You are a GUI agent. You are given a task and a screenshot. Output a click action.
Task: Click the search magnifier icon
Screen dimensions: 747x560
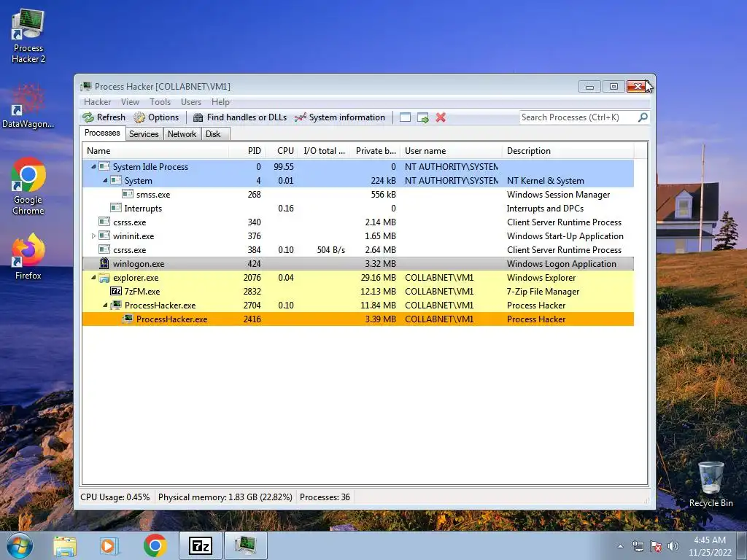[643, 117]
